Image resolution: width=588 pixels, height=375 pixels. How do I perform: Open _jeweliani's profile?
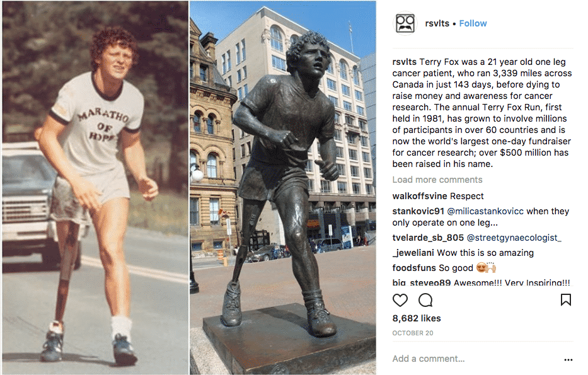[x=413, y=253]
